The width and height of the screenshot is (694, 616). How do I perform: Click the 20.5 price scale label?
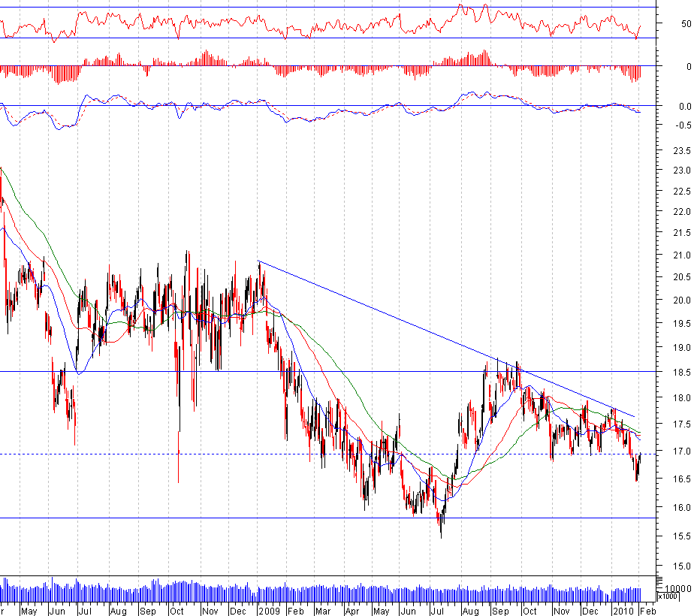pos(682,277)
